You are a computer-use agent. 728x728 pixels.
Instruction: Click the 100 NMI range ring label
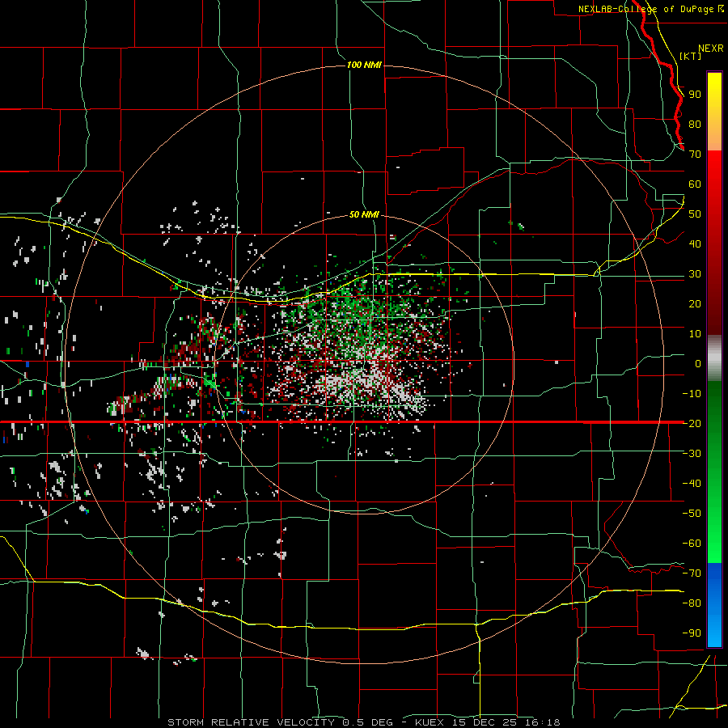pyautogui.click(x=364, y=65)
